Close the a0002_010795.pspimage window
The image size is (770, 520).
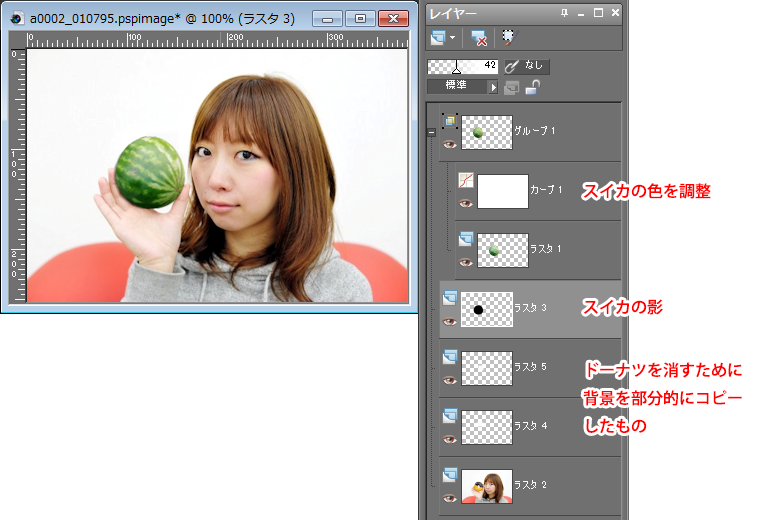pyautogui.click(x=393, y=19)
